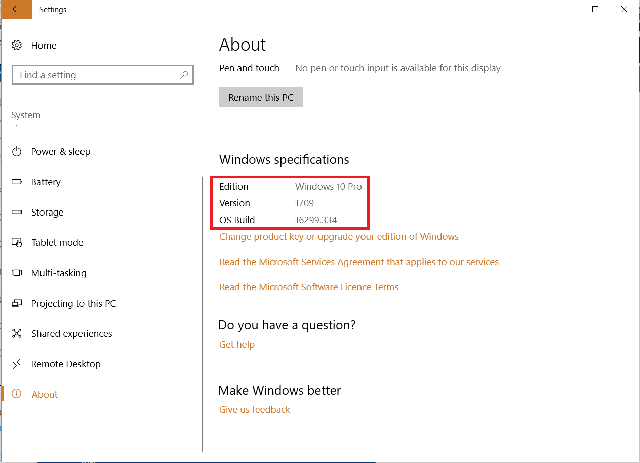The height and width of the screenshot is (463, 640).
Task: Click the Windows 10 Pro edition value
Action: coord(329,187)
